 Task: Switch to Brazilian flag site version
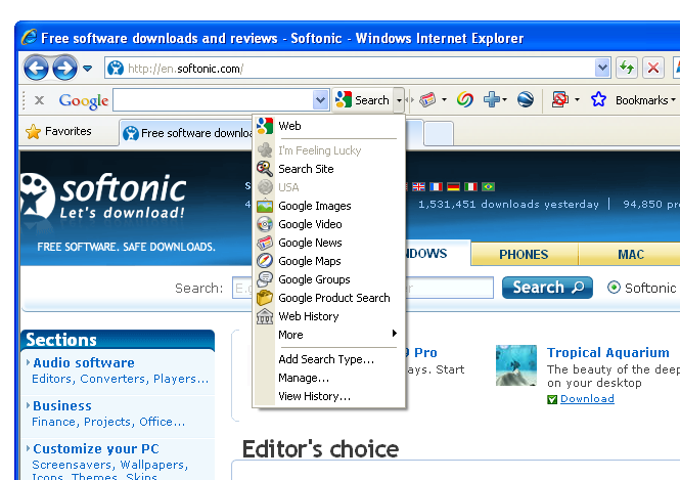pyautogui.click(x=488, y=186)
